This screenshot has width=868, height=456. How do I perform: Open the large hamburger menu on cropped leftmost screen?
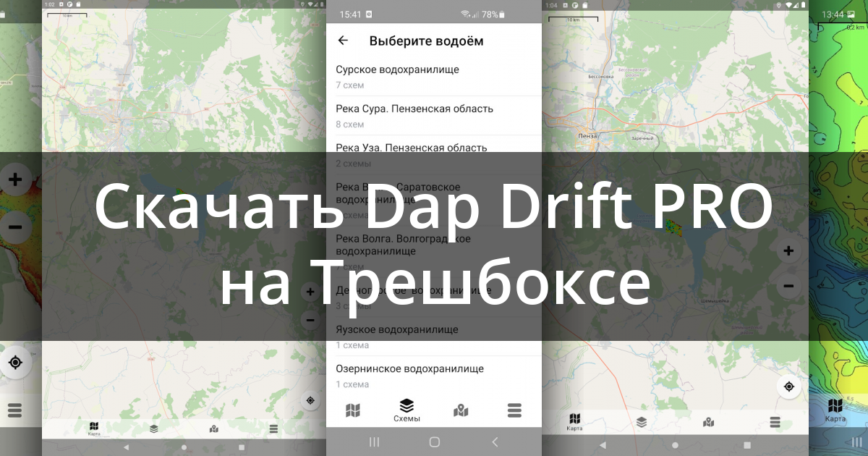click(15, 411)
